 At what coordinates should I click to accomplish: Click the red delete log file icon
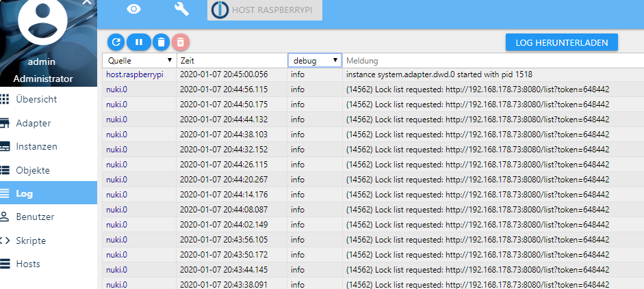pyautogui.click(x=180, y=42)
